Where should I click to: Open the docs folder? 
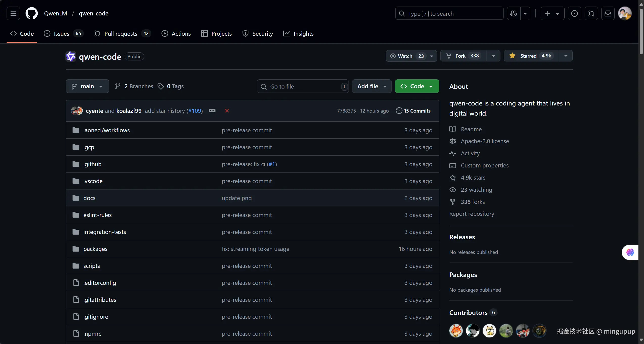point(89,198)
